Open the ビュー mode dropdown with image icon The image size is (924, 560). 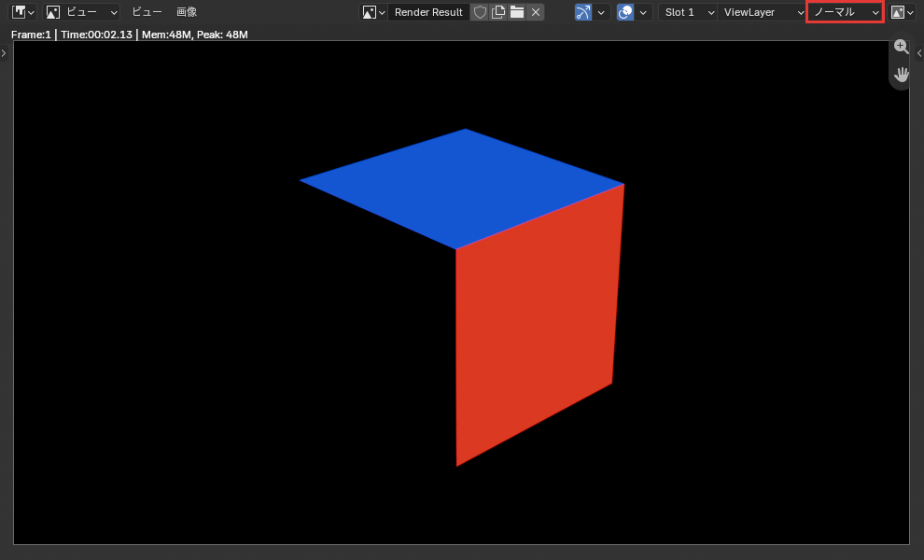tap(81, 12)
